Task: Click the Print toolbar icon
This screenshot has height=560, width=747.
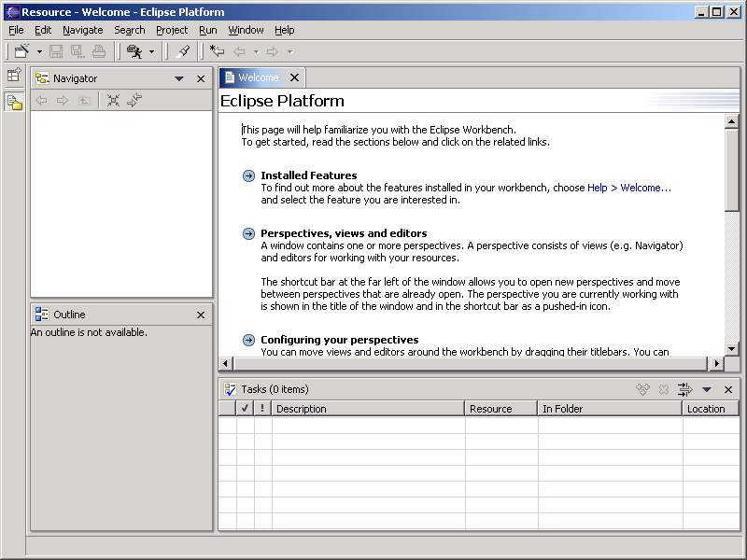Action: pos(99,51)
